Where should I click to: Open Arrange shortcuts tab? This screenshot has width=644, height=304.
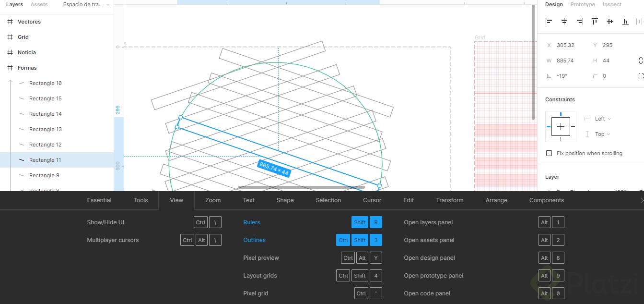[496, 200]
